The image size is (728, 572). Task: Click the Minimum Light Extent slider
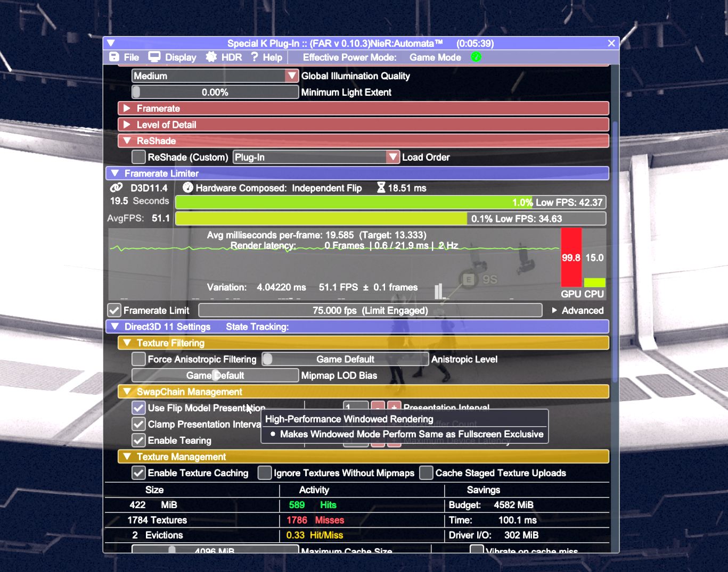215,92
